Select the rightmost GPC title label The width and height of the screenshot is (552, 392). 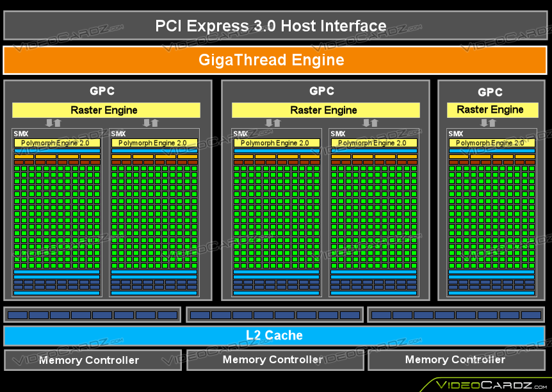(490, 92)
